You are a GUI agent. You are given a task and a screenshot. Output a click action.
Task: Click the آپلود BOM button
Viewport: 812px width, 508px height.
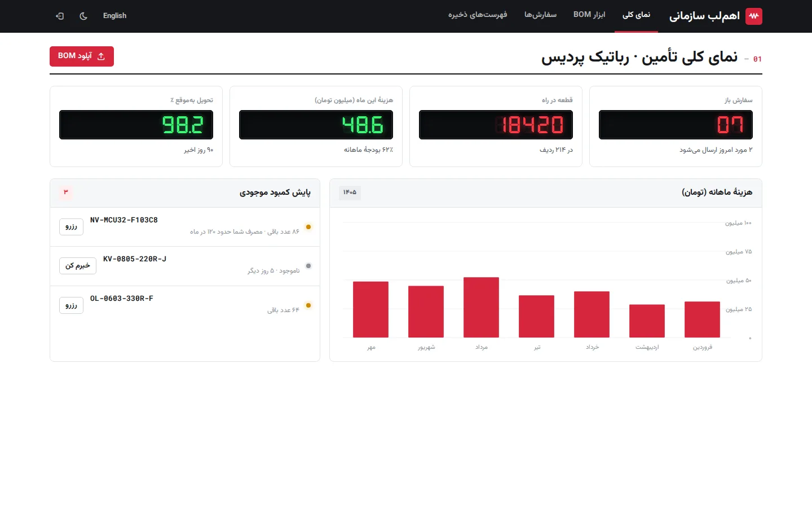(82, 56)
